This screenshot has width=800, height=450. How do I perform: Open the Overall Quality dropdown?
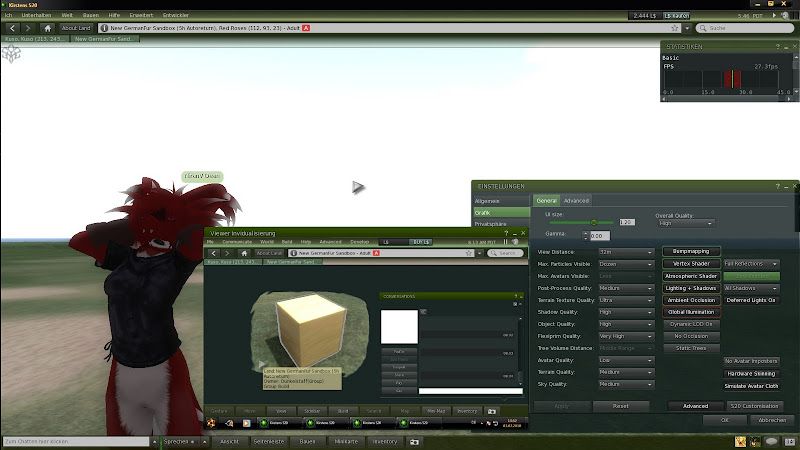click(685, 223)
